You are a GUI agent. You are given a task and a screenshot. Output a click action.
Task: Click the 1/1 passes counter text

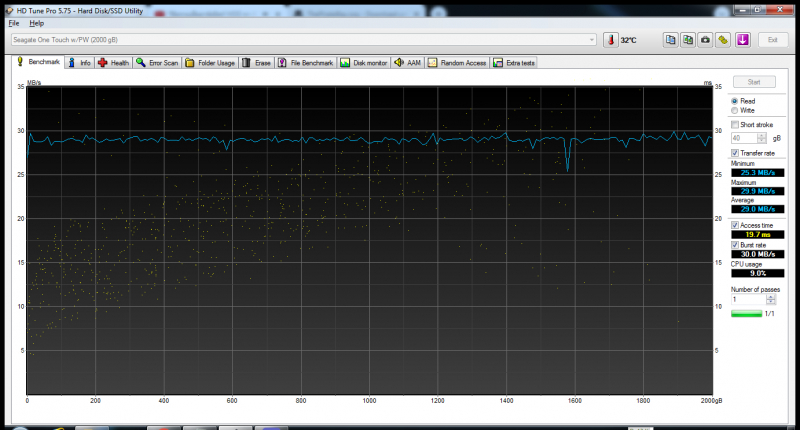tap(769, 314)
